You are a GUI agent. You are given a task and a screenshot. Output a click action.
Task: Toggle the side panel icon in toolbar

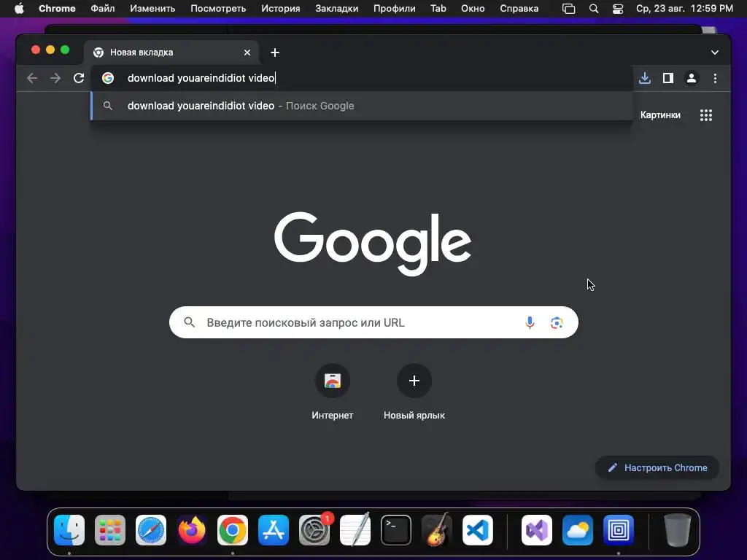668,78
